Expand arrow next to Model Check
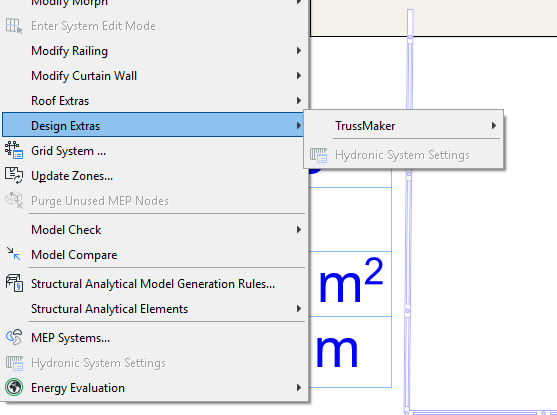 click(299, 230)
